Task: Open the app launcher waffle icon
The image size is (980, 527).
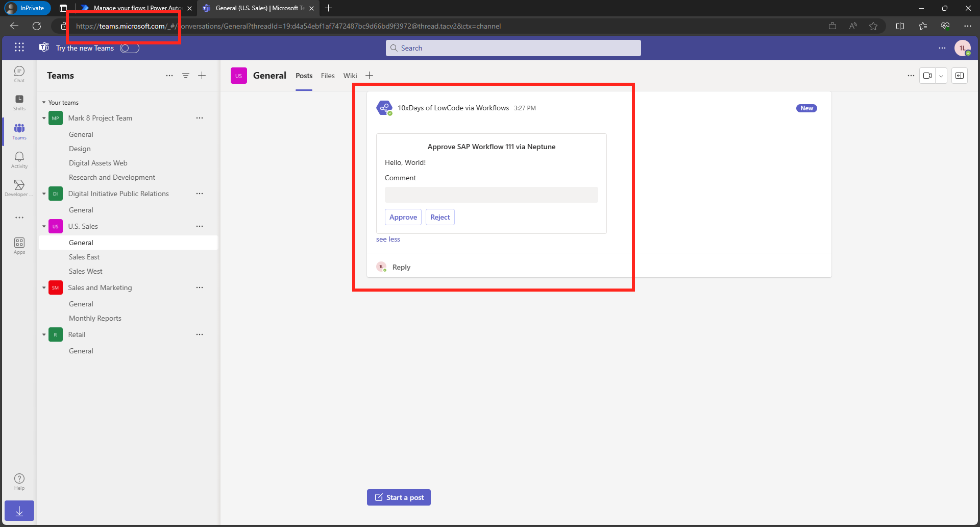Action: (x=19, y=47)
